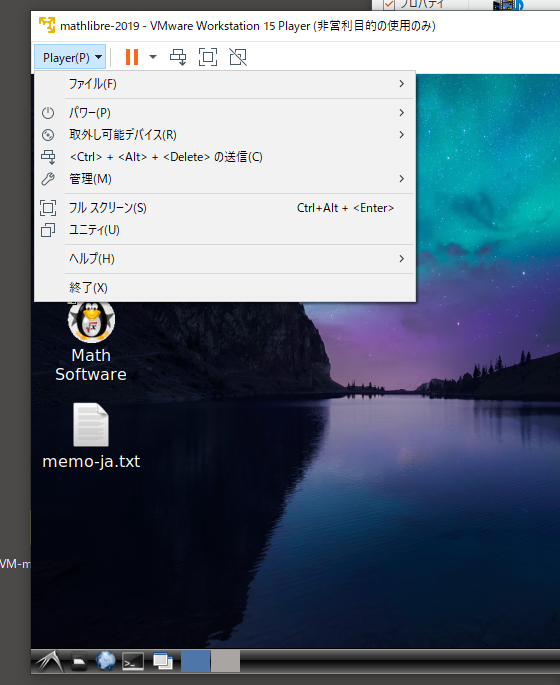Open 取外し可能デバイス(R) submenu
This screenshot has height=685, width=560.
pos(225,135)
